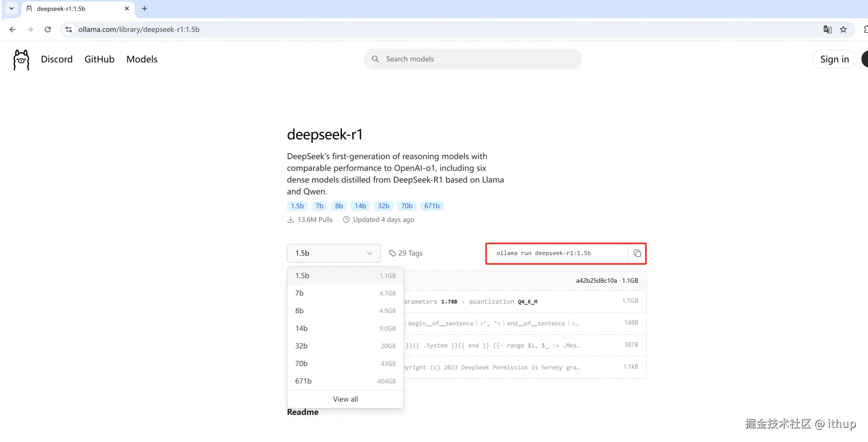Click View all in the dropdown
The image size is (868, 442).
coord(346,399)
